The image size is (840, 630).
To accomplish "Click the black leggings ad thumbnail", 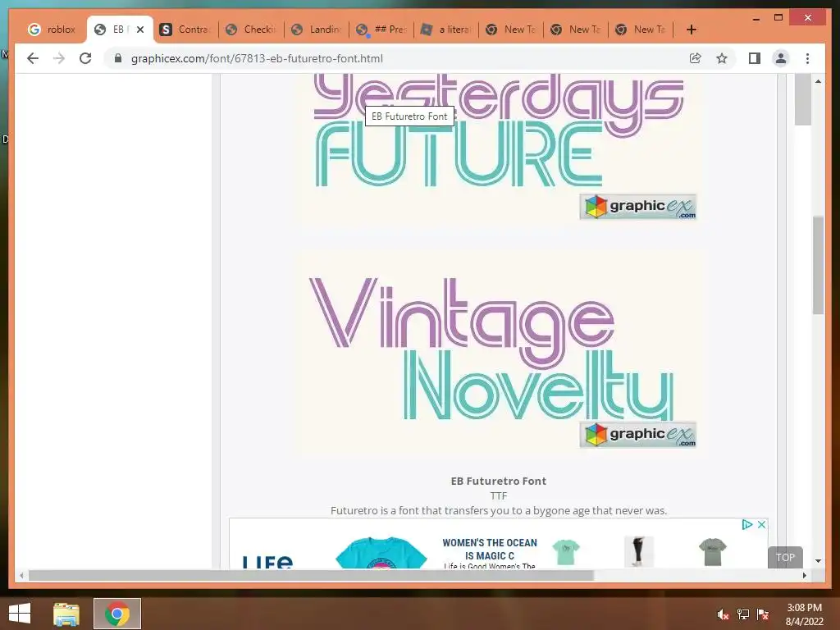I will click(x=638, y=552).
